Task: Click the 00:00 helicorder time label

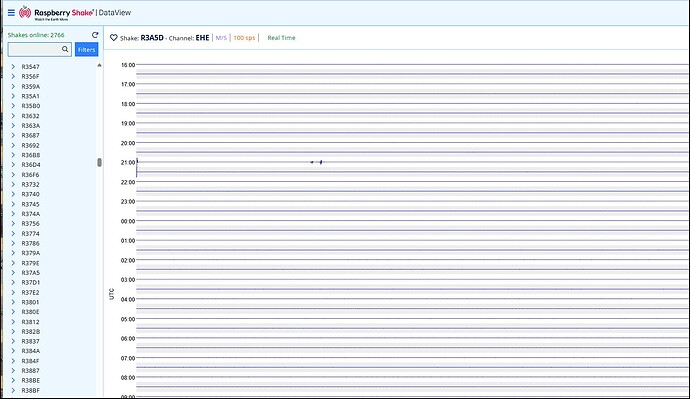Action: pyautogui.click(x=128, y=221)
